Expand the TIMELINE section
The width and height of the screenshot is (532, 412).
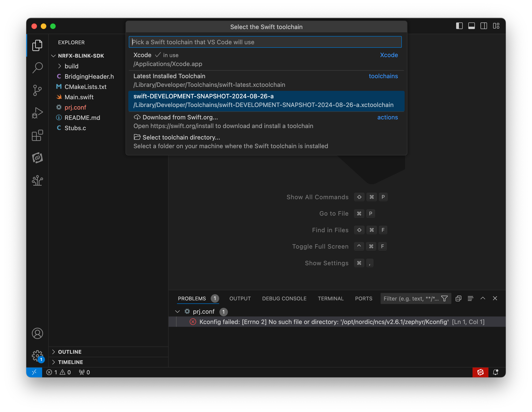108,362
